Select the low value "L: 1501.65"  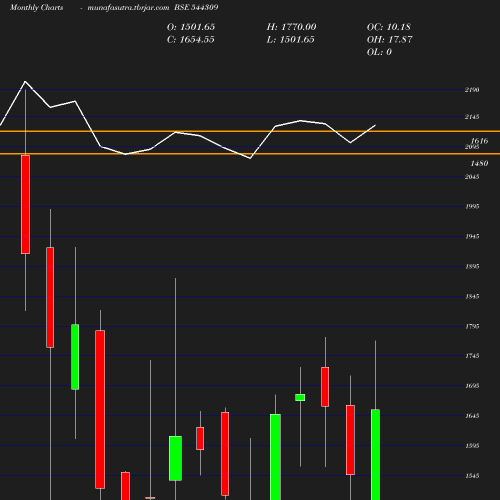[x=290, y=40]
